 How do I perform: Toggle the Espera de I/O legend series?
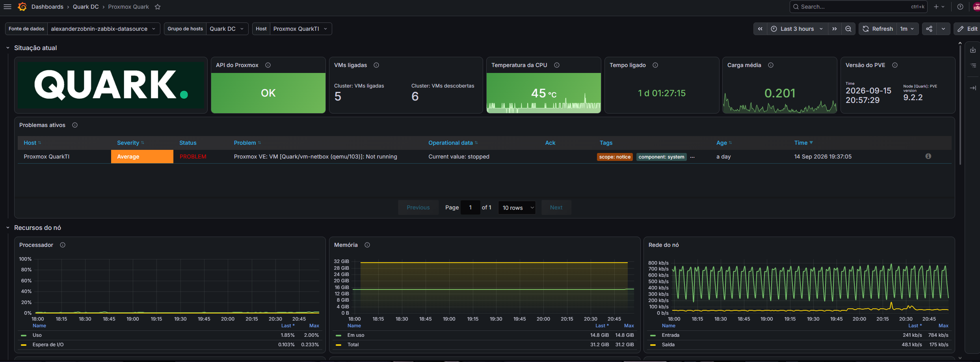48,345
